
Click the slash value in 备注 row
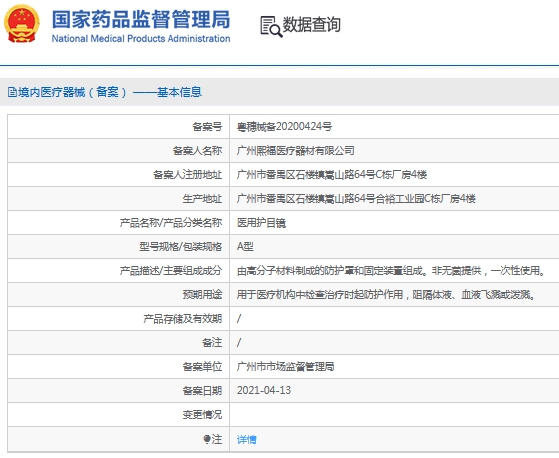(x=239, y=343)
